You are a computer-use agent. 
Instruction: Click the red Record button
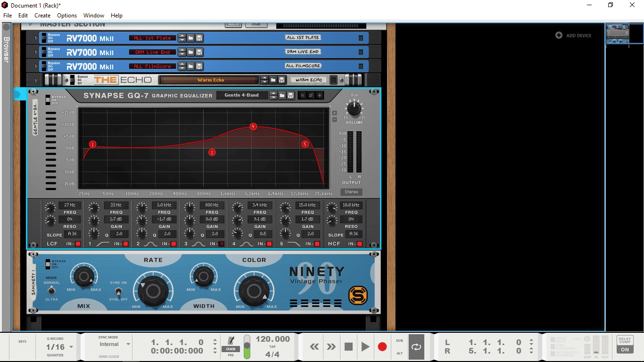tap(382, 347)
